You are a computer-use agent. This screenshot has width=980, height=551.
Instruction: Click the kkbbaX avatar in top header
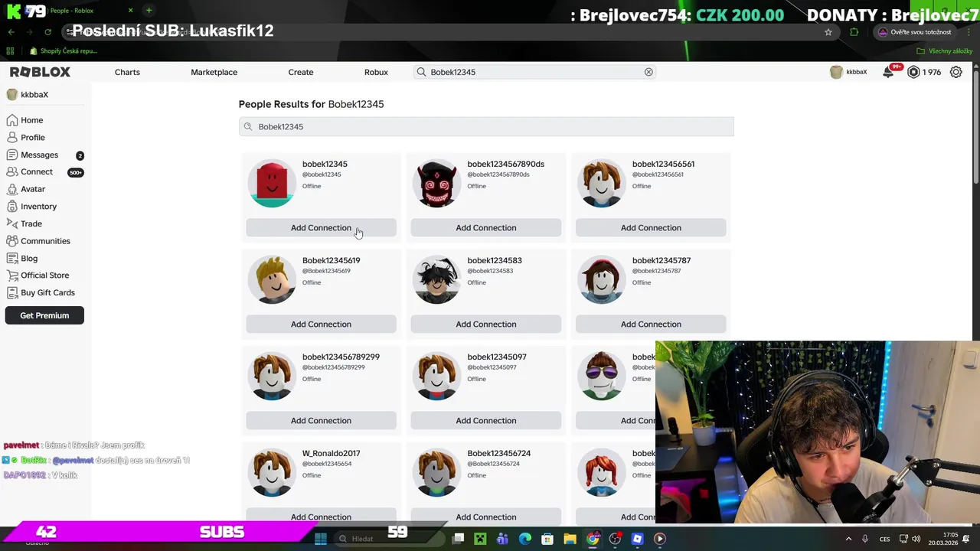(x=836, y=72)
